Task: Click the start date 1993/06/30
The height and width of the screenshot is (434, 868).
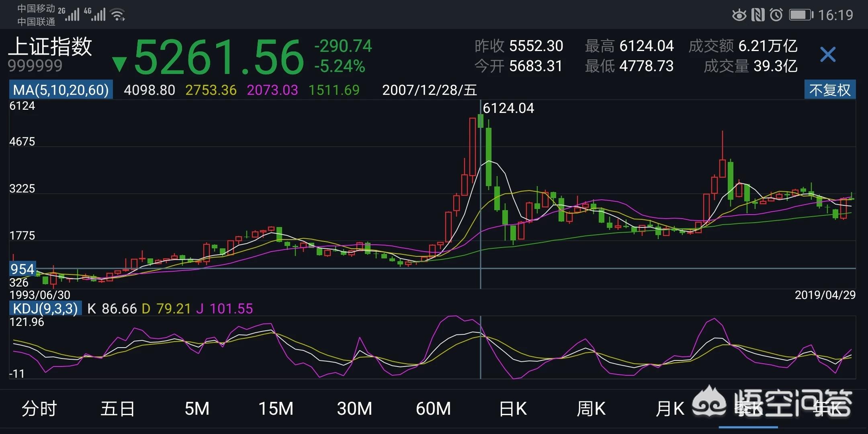Action: [40, 295]
